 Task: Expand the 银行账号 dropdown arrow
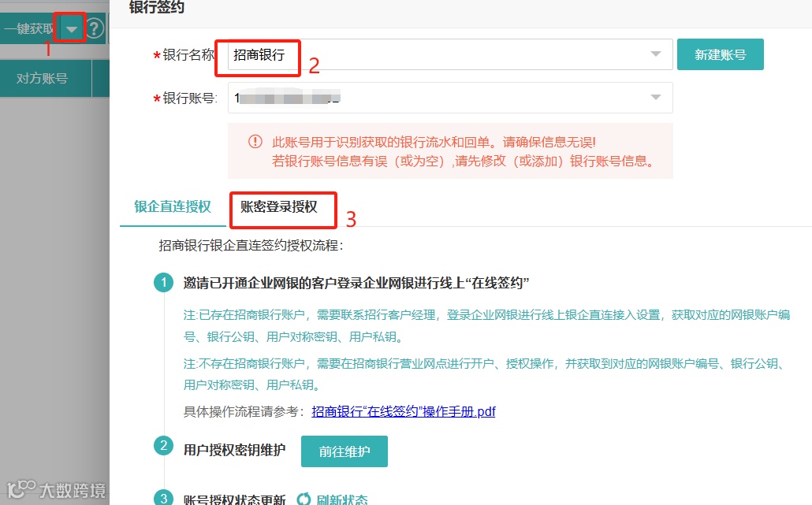point(656,97)
